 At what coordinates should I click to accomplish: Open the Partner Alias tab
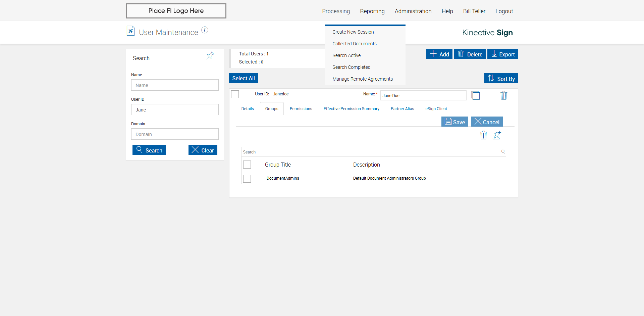coord(402,109)
